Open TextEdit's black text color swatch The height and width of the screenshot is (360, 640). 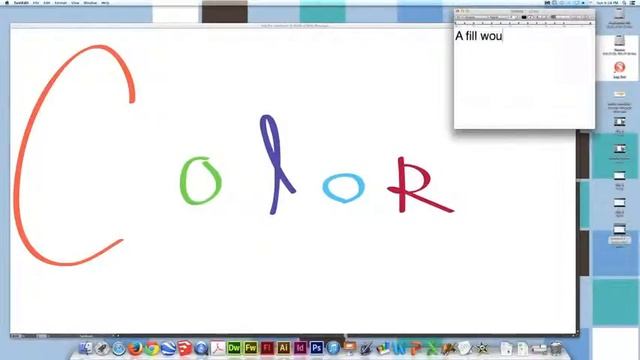[x=524, y=17]
